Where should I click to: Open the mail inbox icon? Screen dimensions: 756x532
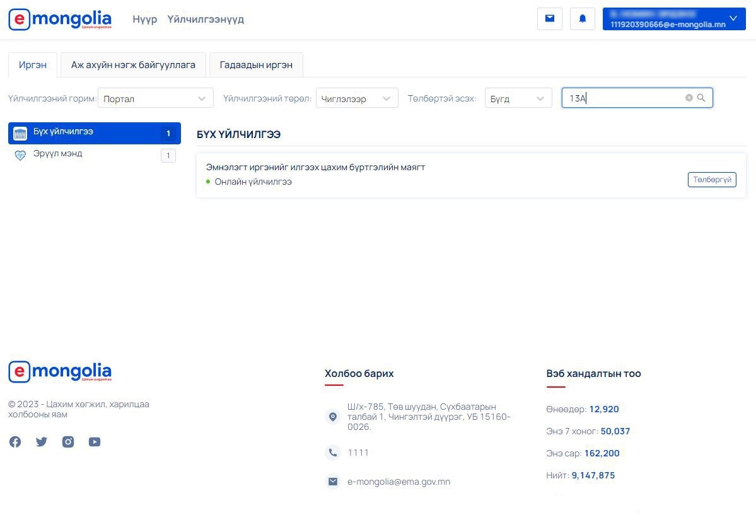coord(549,19)
